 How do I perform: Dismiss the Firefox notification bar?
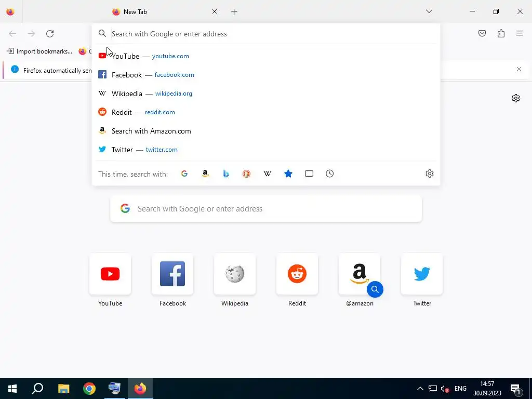click(519, 69)
